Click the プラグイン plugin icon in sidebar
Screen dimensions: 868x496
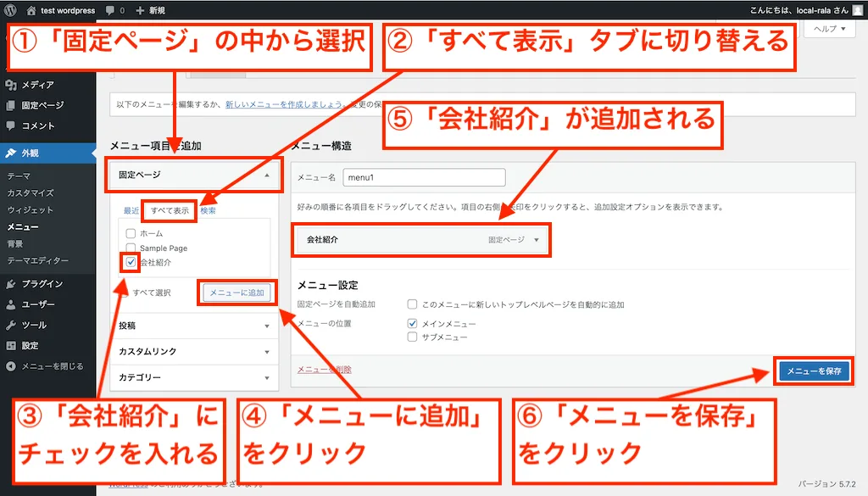(x=10, y=284)
